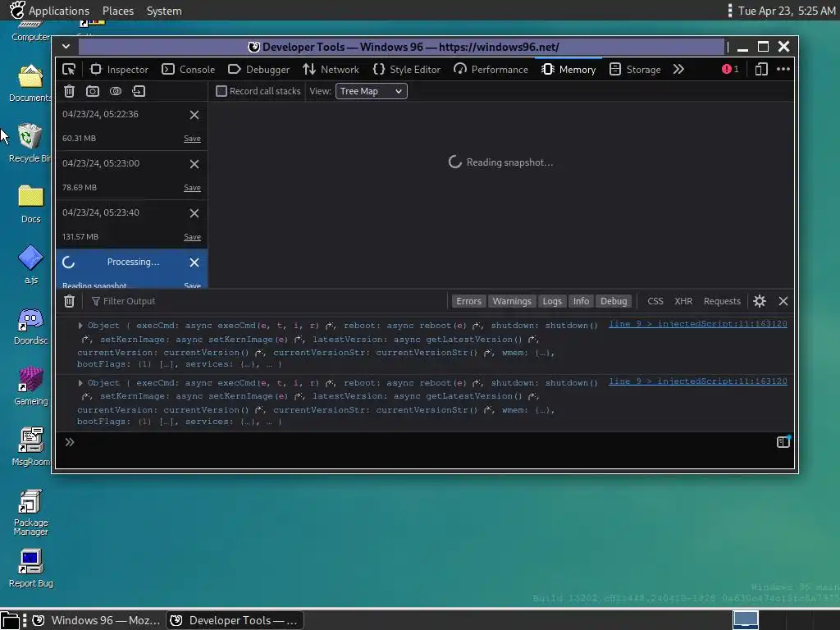
Task: Open the Applications menu
Action: pos(59,11)
